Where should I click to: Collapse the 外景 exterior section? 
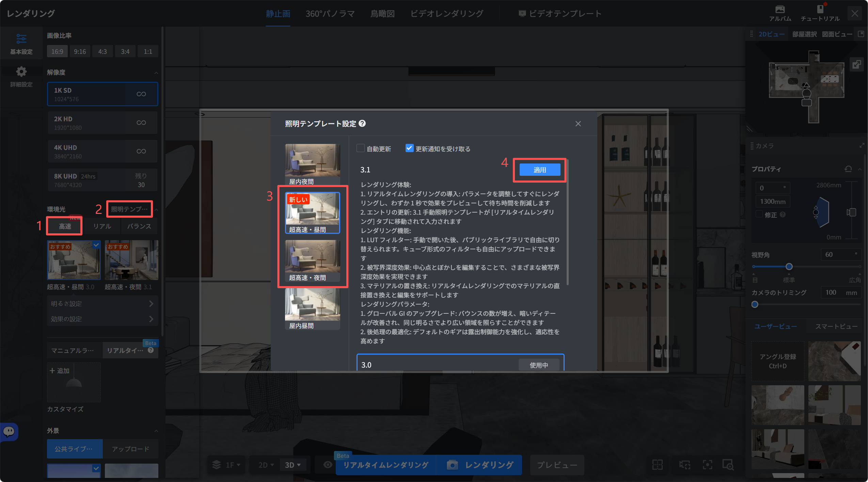click(156, 431)
